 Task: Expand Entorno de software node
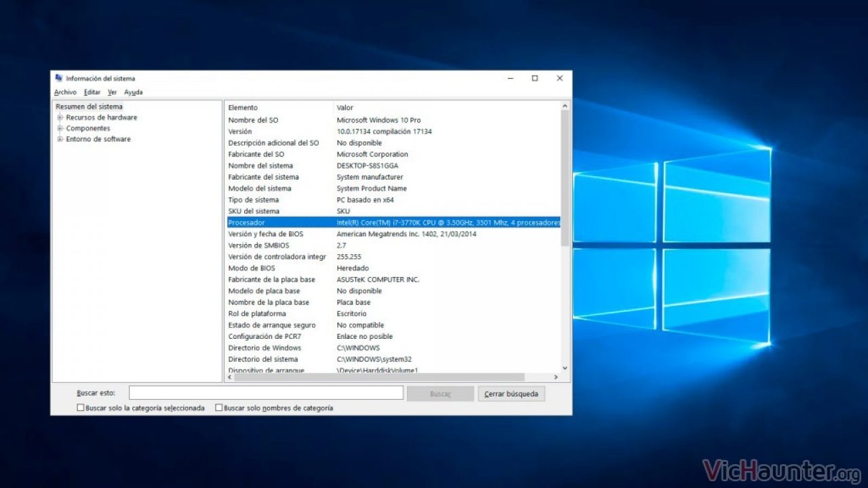click(x=60, y=139)
